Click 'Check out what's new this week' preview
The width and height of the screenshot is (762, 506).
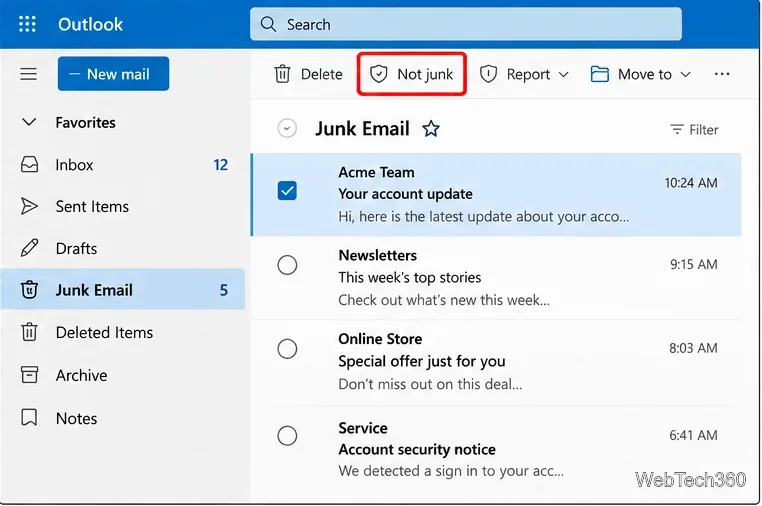[x=444, y=300]
